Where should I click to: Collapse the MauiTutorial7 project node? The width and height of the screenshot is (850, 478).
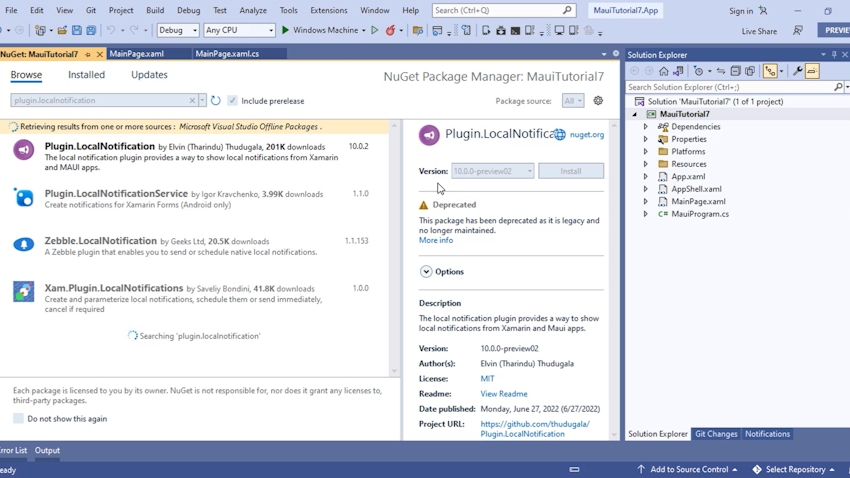(634, 114)
